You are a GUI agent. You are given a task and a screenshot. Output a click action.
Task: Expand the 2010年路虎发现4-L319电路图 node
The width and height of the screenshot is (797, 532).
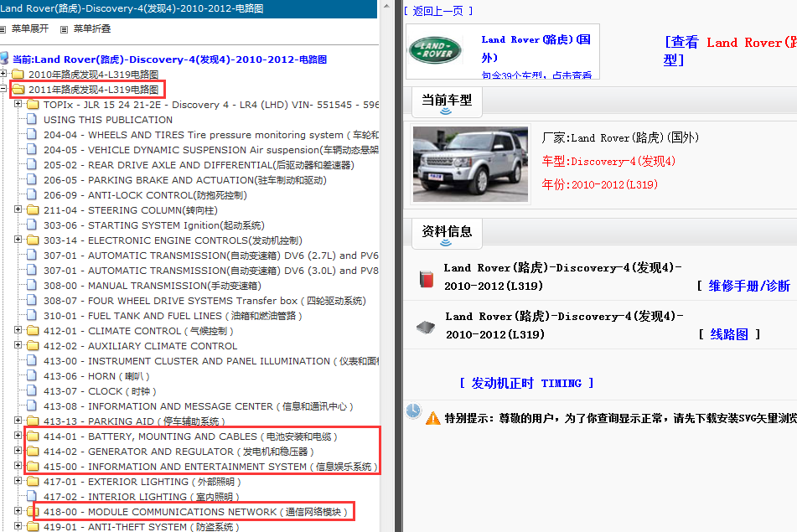(x=3, y=74)
